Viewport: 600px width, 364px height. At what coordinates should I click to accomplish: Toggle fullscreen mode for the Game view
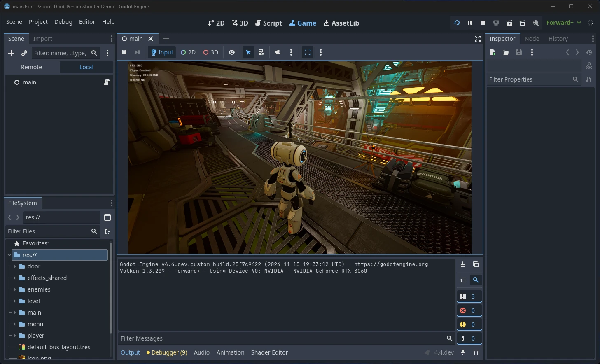pyautogui.click(x=307, y=52)
